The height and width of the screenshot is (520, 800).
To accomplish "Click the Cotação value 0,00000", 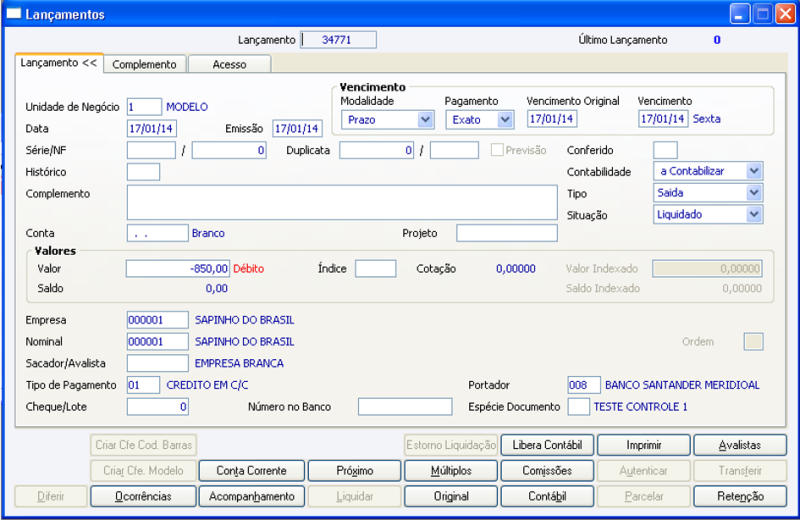I will pos(516,269).
